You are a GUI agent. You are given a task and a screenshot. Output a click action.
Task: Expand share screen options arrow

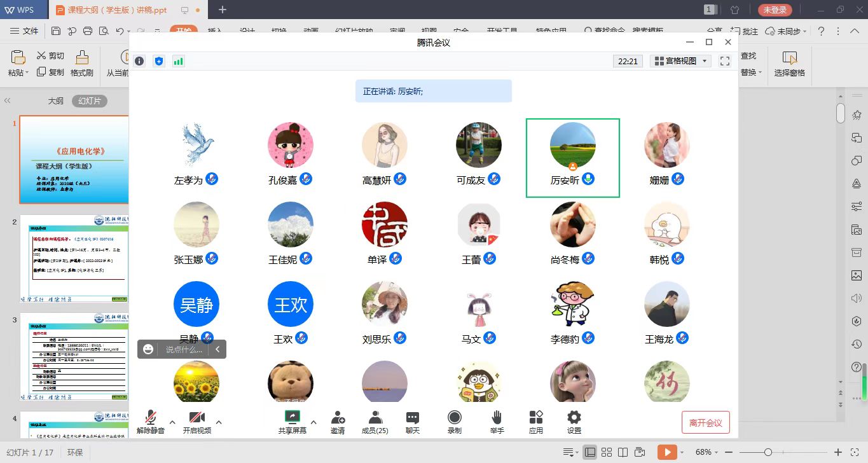313,422
